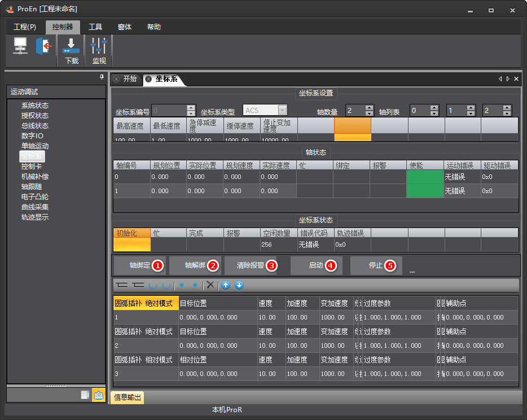Screen dimensions: 527x420
Task: Select the highlighted 圆弧插补 绝对模式 header of segment 1
Action: click(146, 303)
